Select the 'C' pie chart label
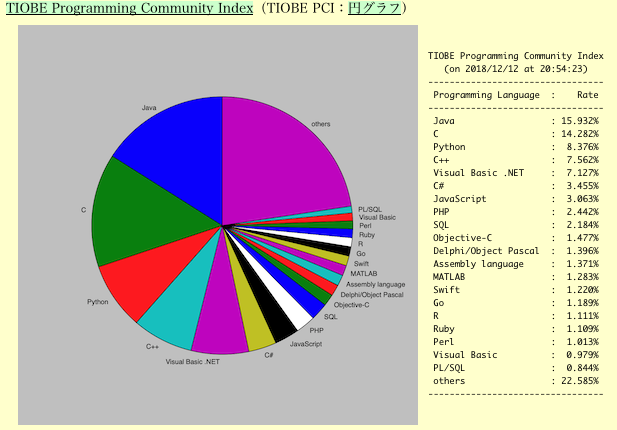This screenshot has width=617, height=430. [83, 210]
